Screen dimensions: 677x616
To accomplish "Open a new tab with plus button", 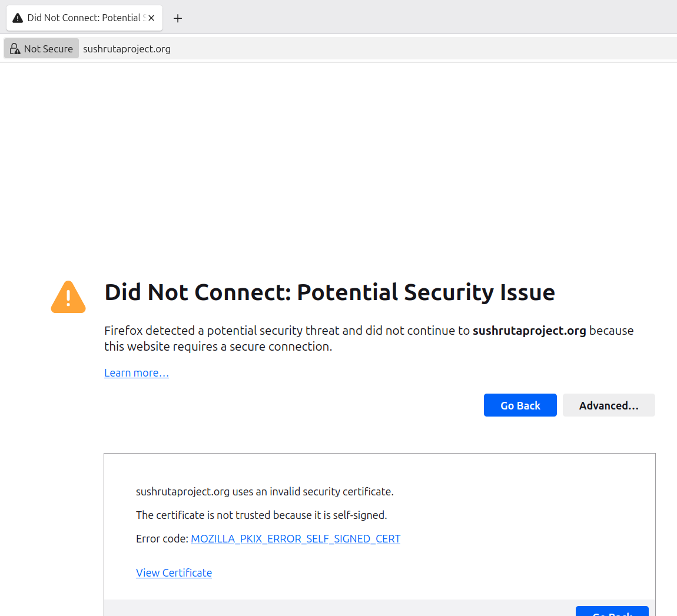I will tap(178, 18).
